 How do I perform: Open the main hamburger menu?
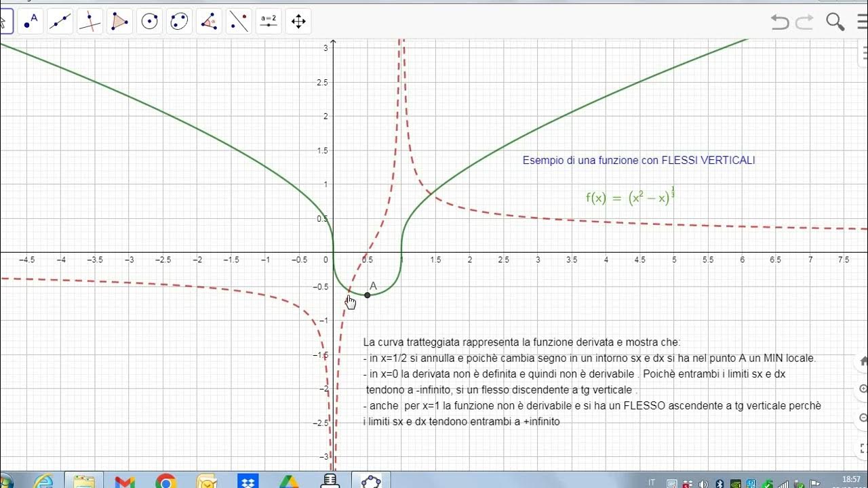click(863, 22)
